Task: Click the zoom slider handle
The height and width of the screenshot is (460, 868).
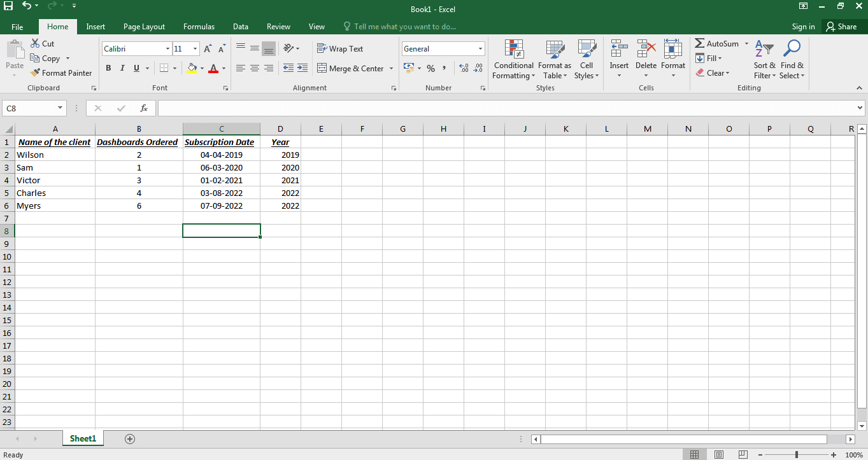Action: point(797,454)
